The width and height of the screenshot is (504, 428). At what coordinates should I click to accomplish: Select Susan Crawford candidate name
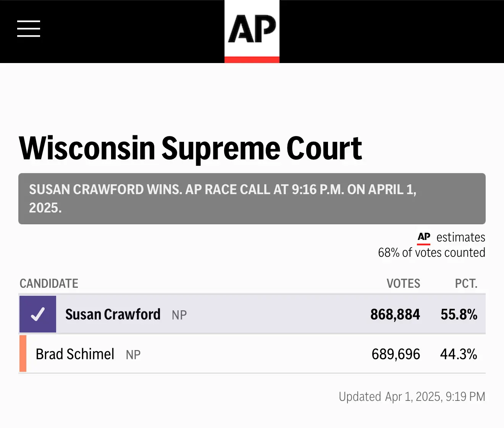113,315
